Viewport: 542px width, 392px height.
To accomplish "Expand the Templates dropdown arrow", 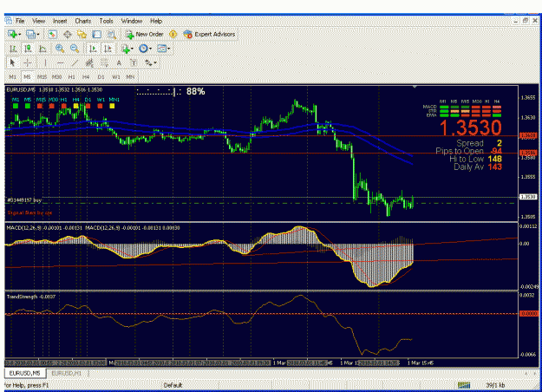I will [x=169, y=49].
